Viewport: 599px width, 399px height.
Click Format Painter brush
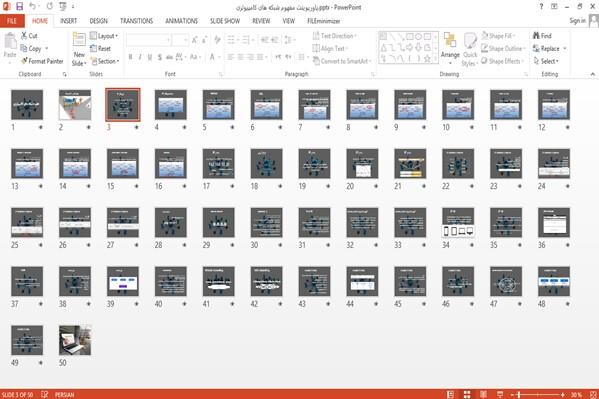[42, 61]
